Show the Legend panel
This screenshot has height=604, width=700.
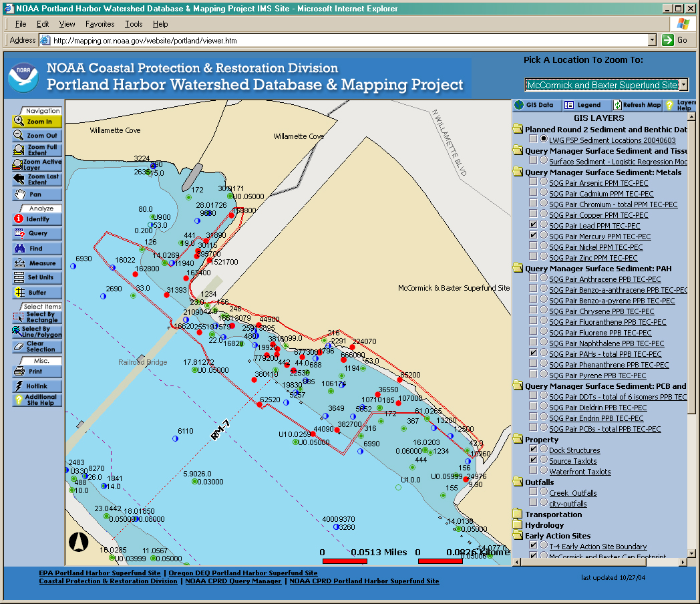(x=585, y=105)
